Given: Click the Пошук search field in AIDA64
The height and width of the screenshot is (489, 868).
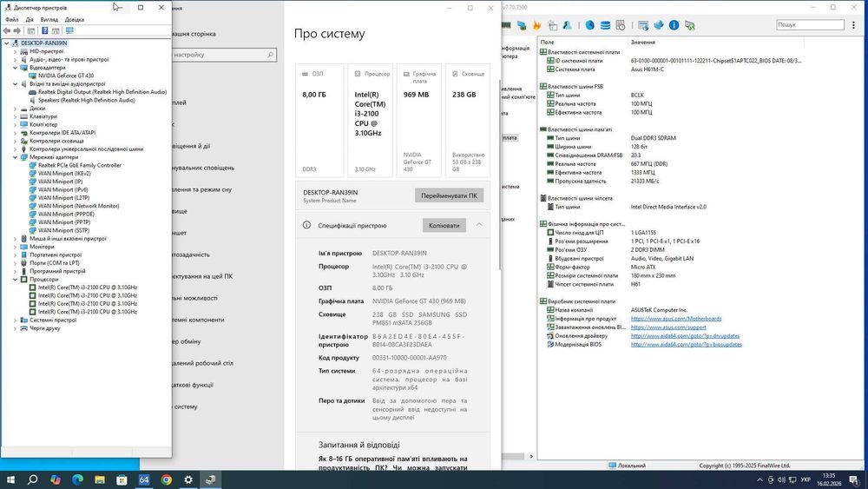Looking at the screenshot, I should tap(810, 25).
